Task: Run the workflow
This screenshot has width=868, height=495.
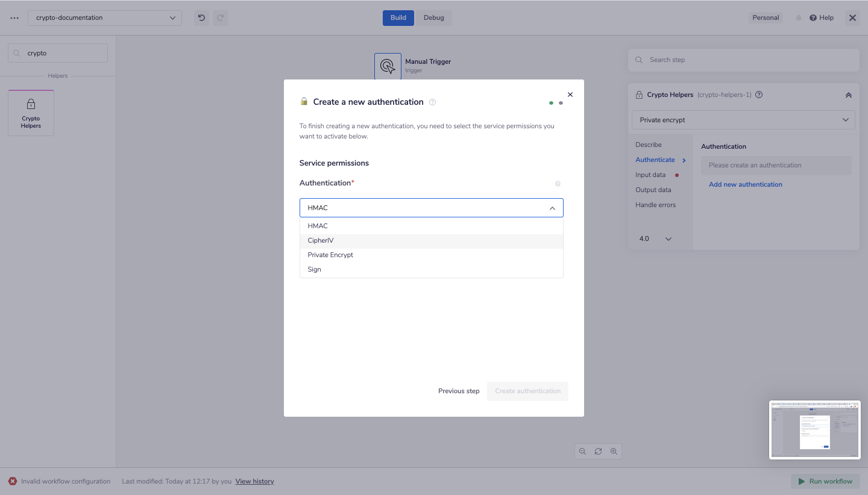Action: [x=825, y=481]
